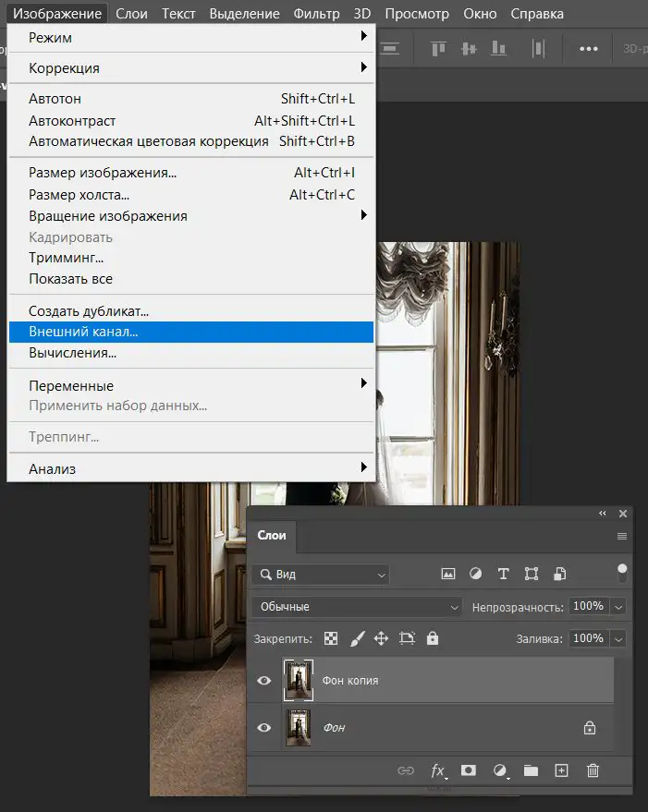Select the Фон копия layer thumbnail

298,680
